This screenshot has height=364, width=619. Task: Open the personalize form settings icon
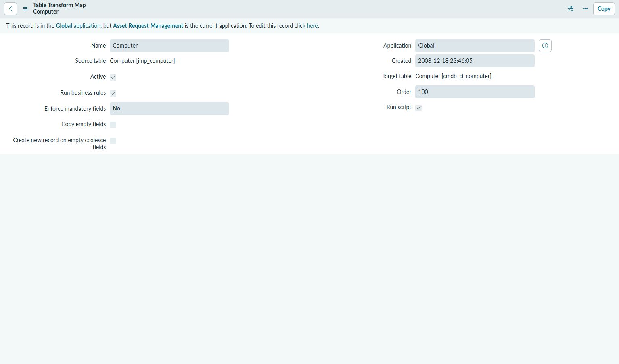[571, 9]
